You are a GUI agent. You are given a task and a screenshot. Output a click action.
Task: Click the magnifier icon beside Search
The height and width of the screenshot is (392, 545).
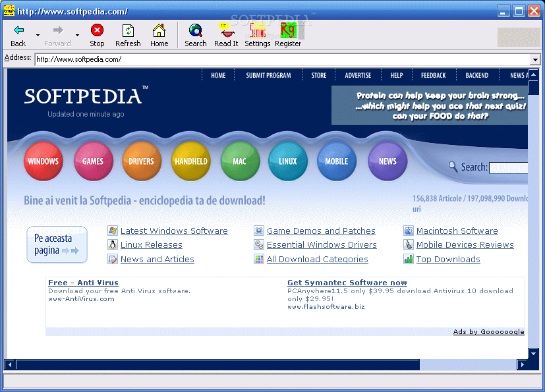pyautogui.click(x=453, y=167)
